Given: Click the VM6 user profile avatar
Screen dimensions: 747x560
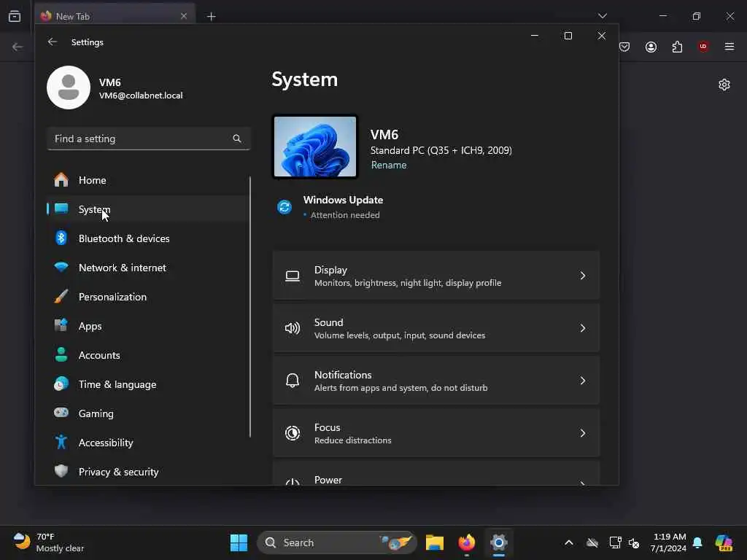Looking at the screenshot, I should click(69, 87).
